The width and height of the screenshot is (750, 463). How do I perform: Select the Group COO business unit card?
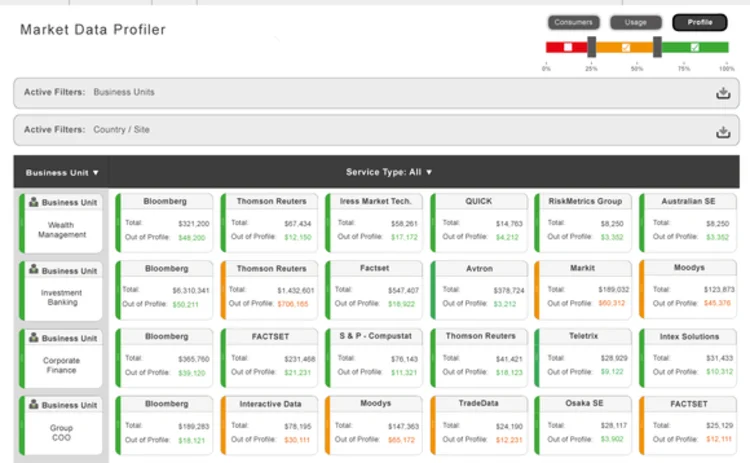[x=61, y=426]
